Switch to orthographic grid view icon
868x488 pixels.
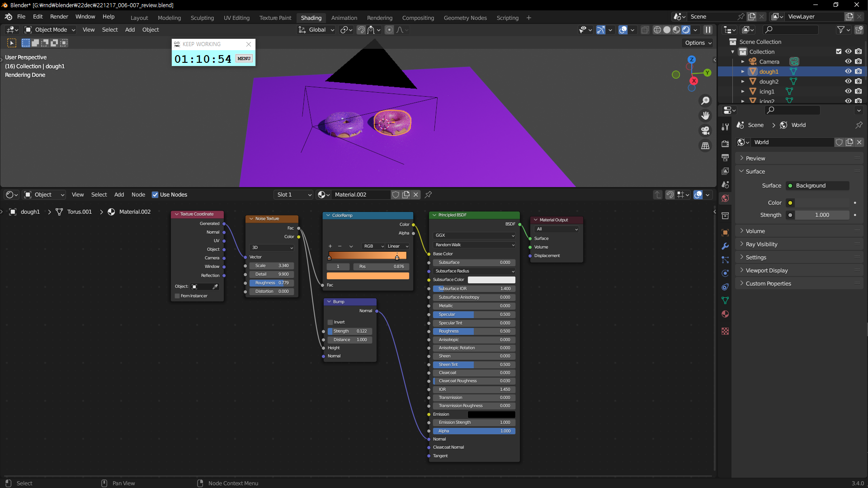pyautogui.click(x=705, y=145)
